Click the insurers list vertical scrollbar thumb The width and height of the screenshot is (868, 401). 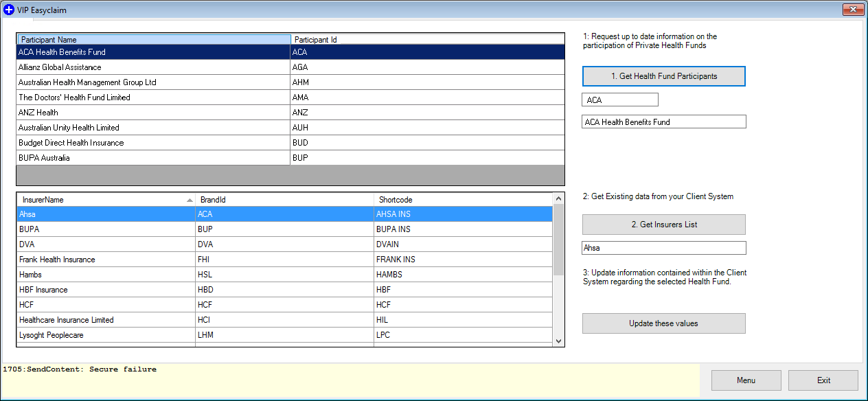[x=558, y=240]
